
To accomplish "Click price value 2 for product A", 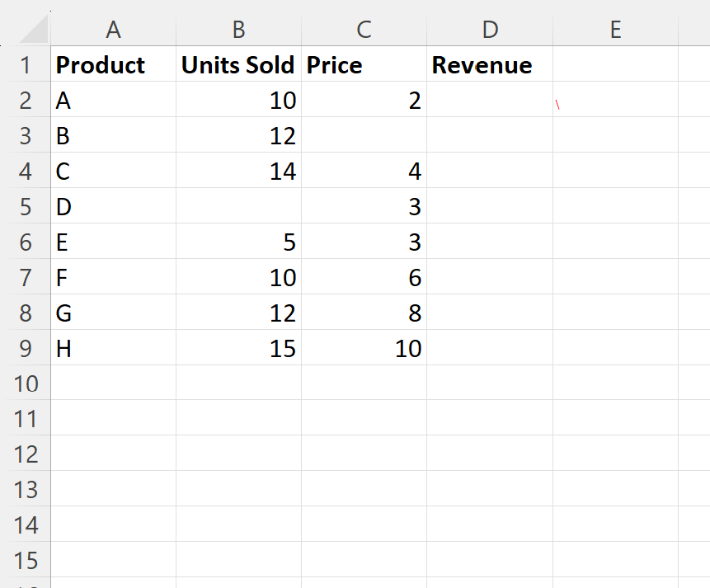I will [x=364, y=100].
